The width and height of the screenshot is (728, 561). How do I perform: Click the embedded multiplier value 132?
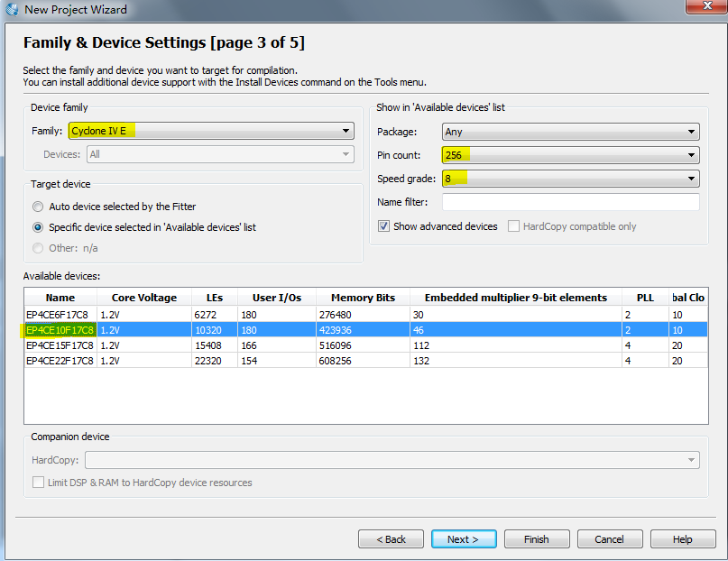(x=421, y=361)
